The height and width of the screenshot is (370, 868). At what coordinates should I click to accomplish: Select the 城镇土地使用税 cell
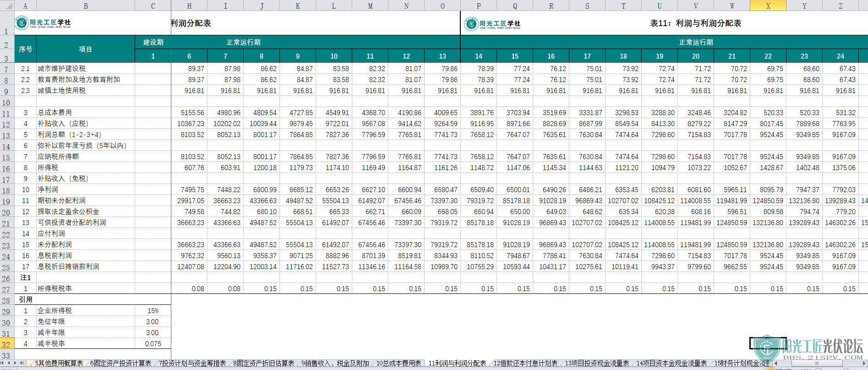click(86, 91)
